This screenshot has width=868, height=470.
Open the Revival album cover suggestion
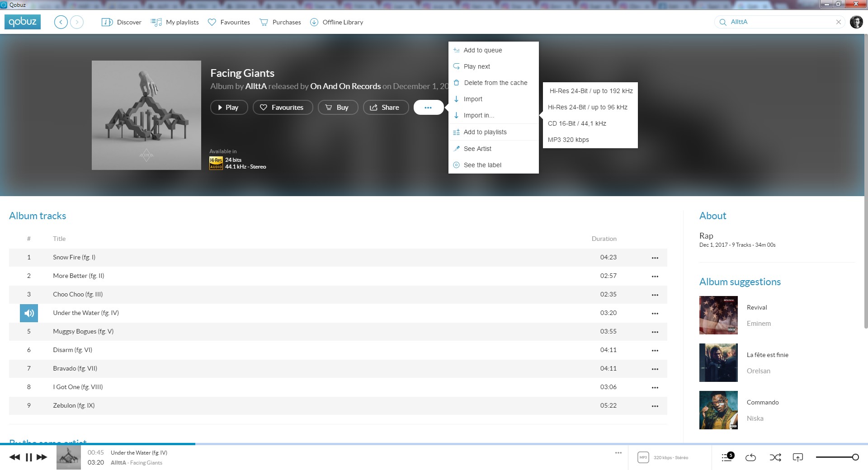tap(718, 315)
